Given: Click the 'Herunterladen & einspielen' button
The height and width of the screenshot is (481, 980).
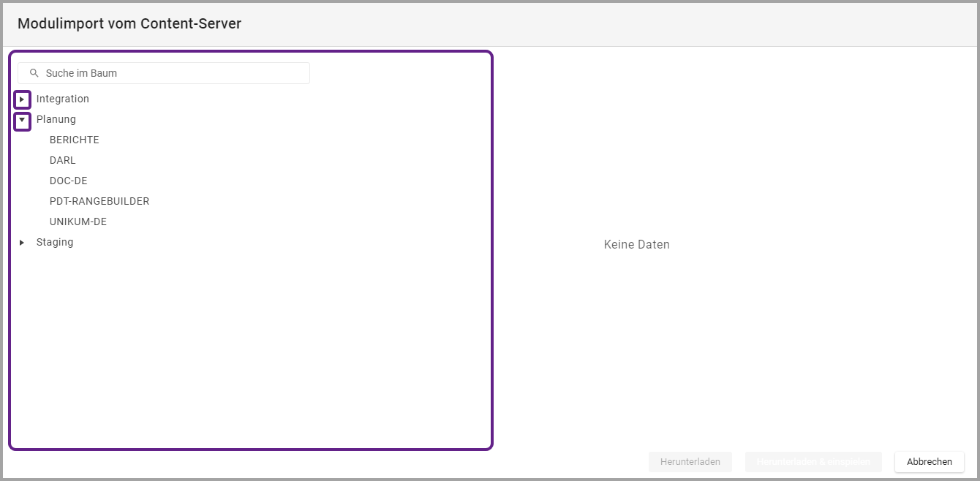Looking at the screenshot, I should point(813,462).
